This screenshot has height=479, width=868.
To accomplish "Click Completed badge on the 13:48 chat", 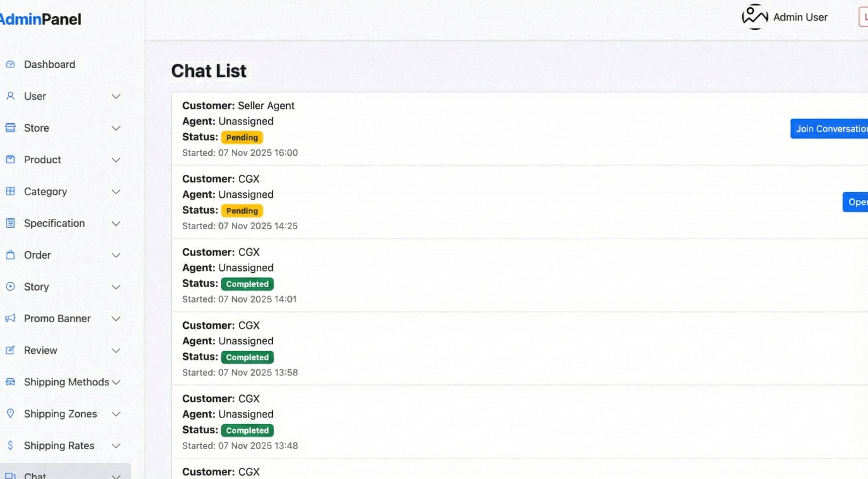I will [x=247, y=430].
